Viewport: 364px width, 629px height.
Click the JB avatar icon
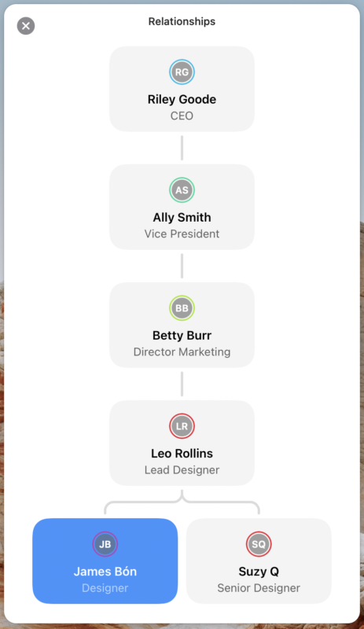point(105,544)
